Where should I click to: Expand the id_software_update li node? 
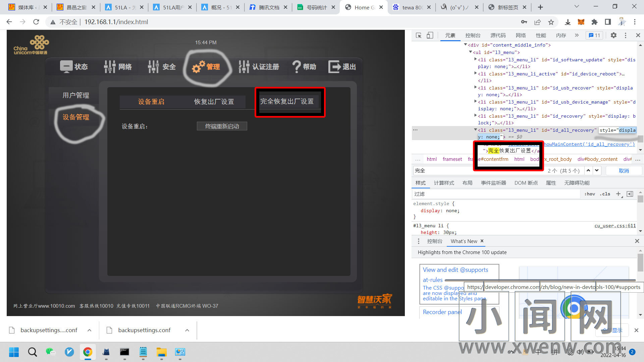point(475,59)
